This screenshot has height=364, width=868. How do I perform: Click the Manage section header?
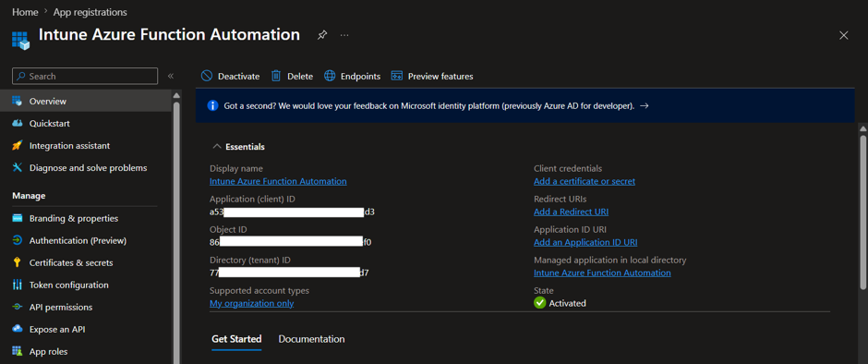[x=29, y=196]
